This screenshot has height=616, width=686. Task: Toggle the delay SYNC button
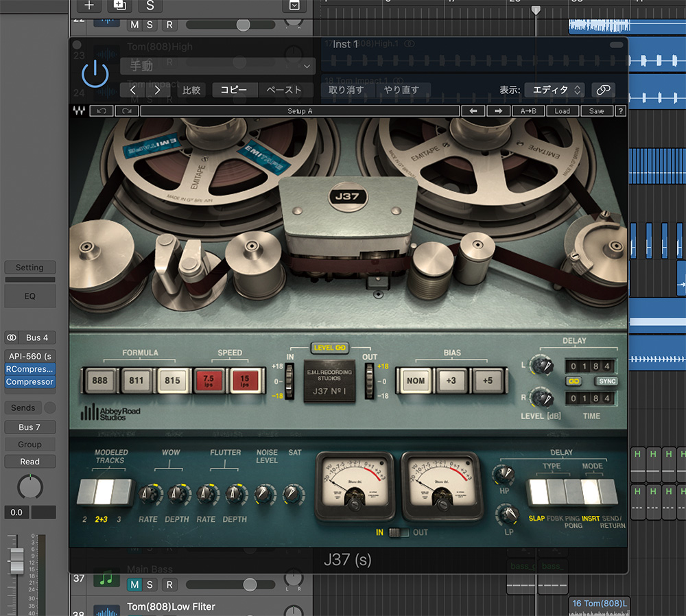(607, 381)
